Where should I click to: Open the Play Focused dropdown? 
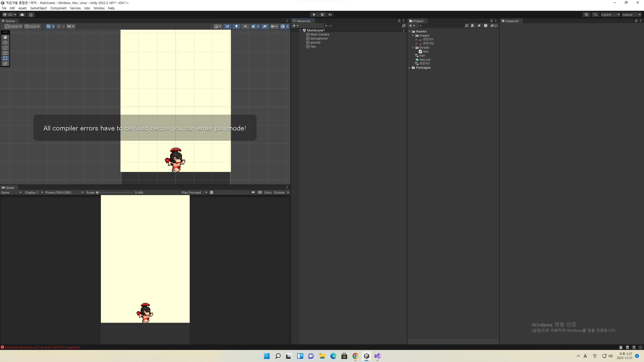194,193
